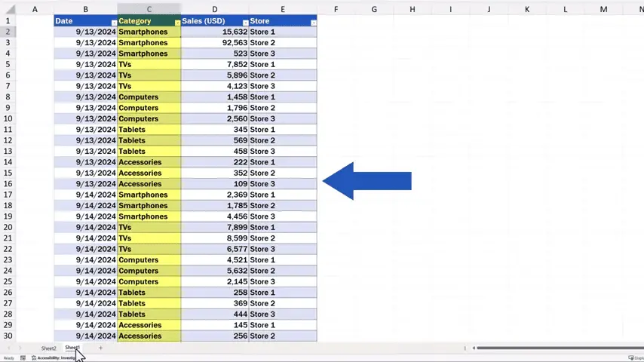Select the first Smartphones cell in row 2
Image resolution: width=644 pixels, height=362 pixels.
click(x=149, y=32)
